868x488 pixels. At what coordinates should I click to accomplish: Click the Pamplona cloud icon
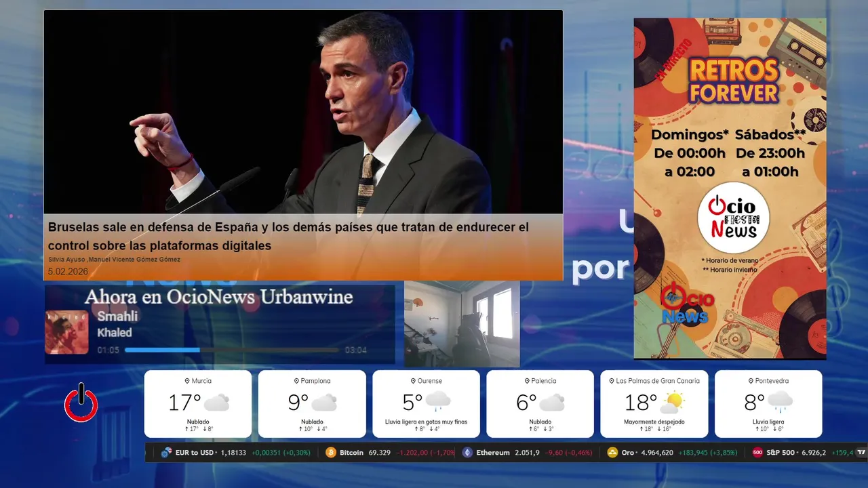pyautogui.click(x=324, y=403)
